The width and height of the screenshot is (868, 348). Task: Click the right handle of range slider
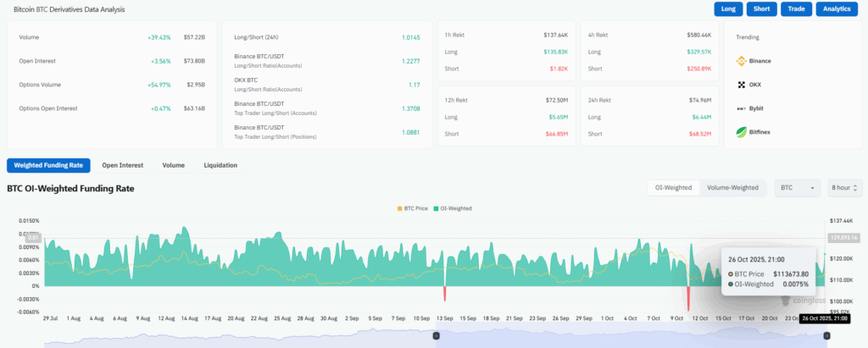click(826, 336)
